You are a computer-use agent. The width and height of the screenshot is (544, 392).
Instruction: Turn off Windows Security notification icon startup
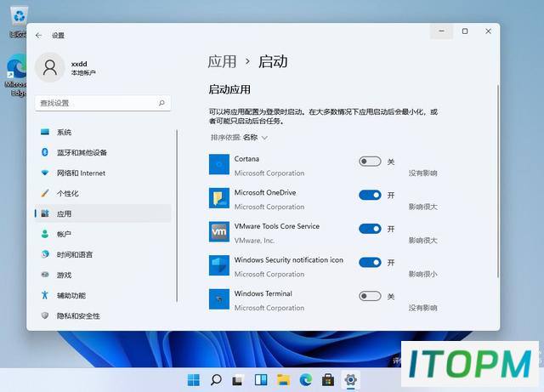pos(370,263)
